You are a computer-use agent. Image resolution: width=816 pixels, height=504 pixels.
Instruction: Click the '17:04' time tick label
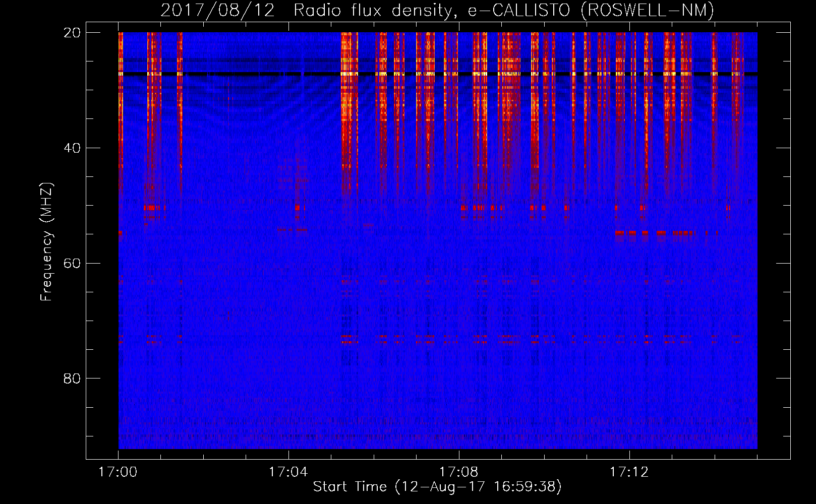288,472
